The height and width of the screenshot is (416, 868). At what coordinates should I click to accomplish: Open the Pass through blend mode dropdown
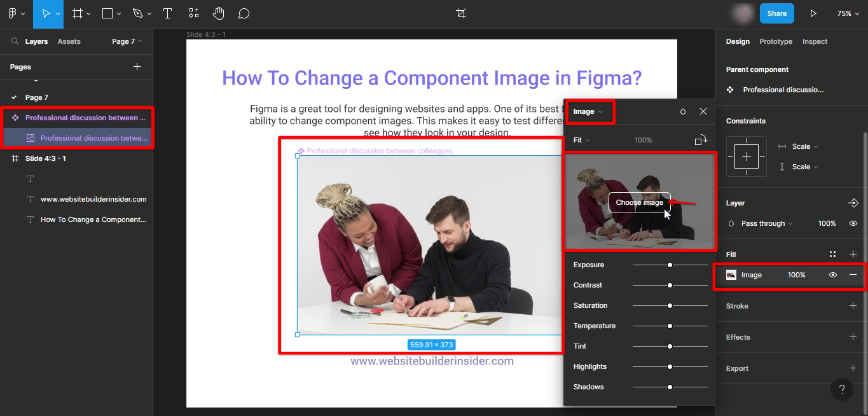point(767,223)
